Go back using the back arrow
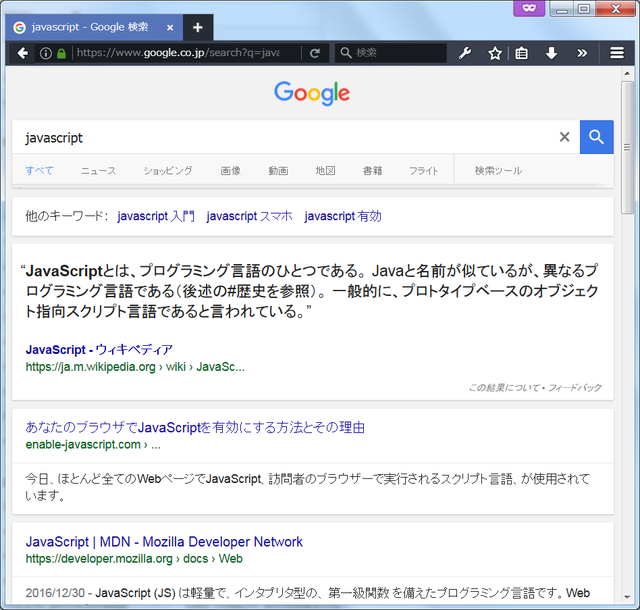Viewport: 640px width, 610px height. [22, 53]
